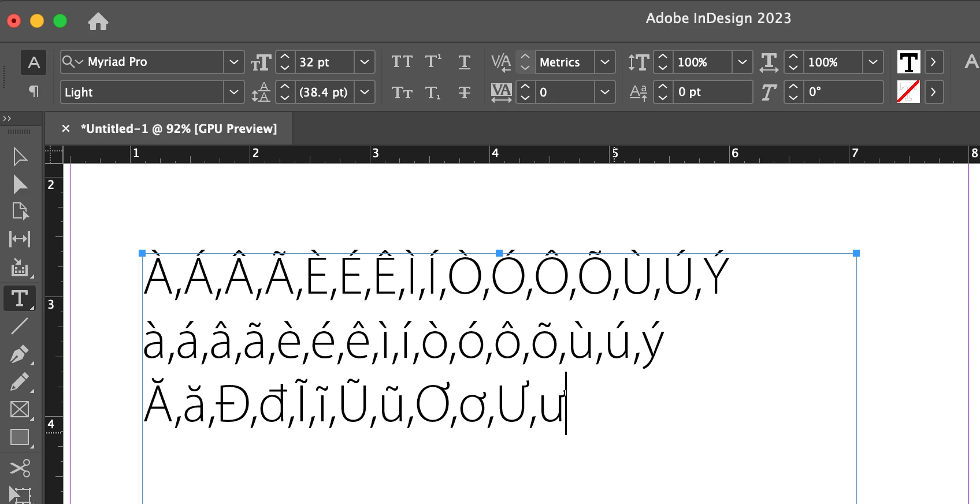
Task: Open the 32 pt font size dropdown
Action: pyautogui.click(x=364, y=62)
